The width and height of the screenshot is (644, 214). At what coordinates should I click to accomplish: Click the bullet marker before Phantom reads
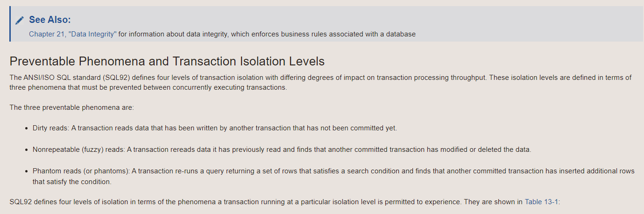27,171
